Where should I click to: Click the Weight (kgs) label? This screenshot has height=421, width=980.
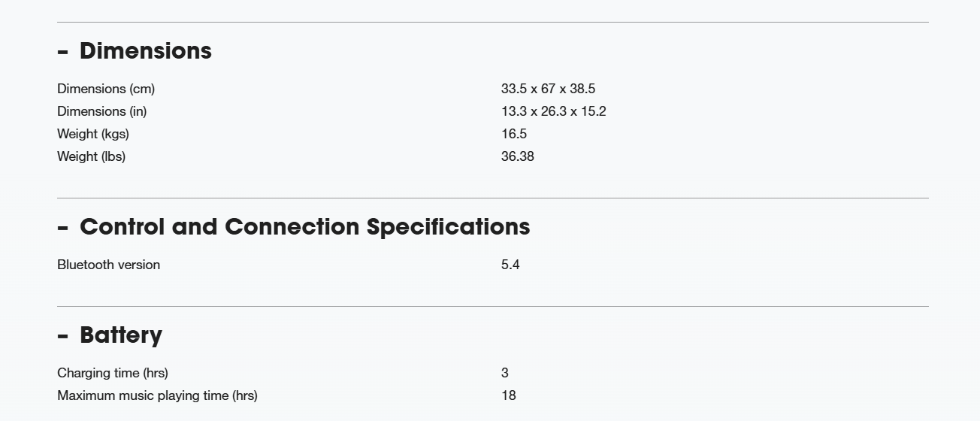pyautogui.click(x=93, y=134)
